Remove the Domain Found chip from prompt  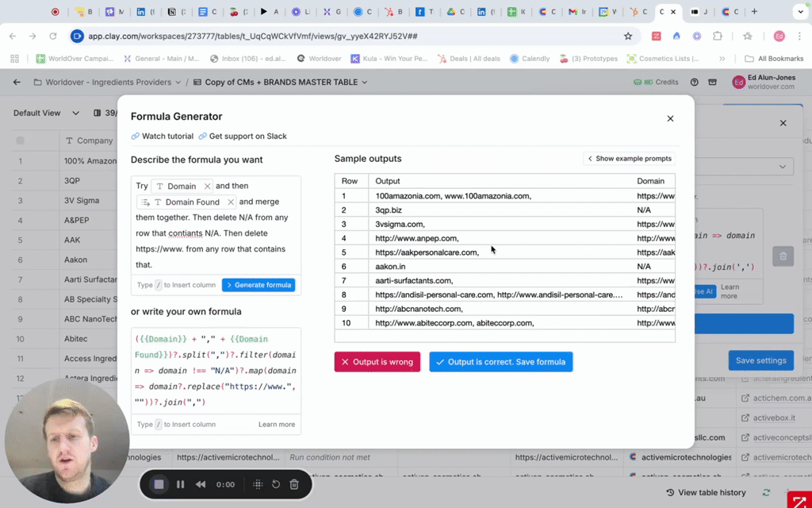point(231,202)
